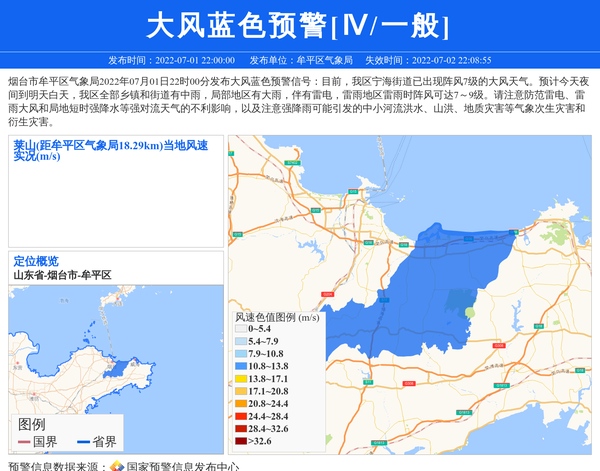
Task: Click the 定位概览 section heading
Action: coord(36,261)
